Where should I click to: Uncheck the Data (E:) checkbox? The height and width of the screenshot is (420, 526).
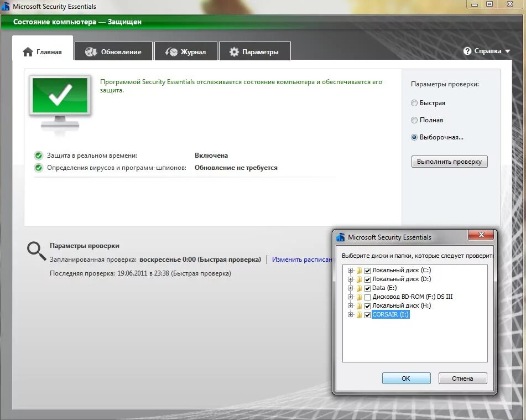click(368, 288)
